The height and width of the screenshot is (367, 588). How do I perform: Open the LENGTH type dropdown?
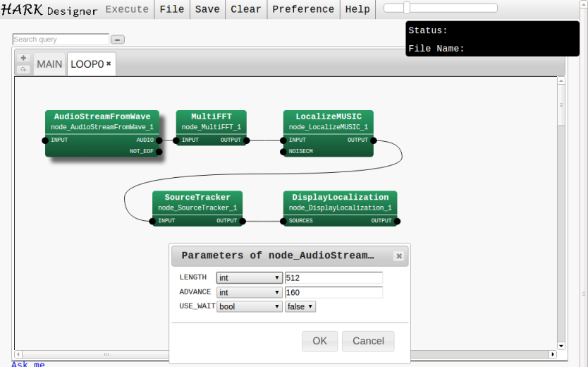(x=249, y=278)
